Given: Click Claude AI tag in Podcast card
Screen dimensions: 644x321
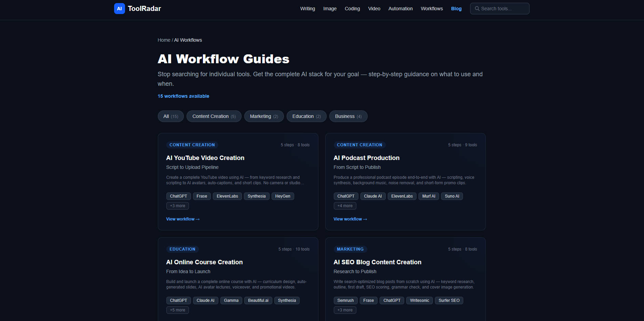Looking at the screenshot, I should (x=373, y=196).
